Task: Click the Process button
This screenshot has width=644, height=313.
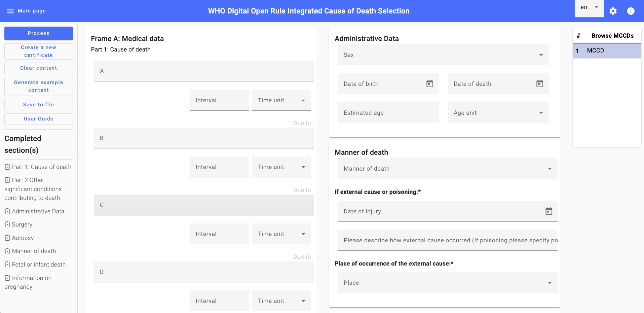Action: pyautogui.click(x=39, y=33)
